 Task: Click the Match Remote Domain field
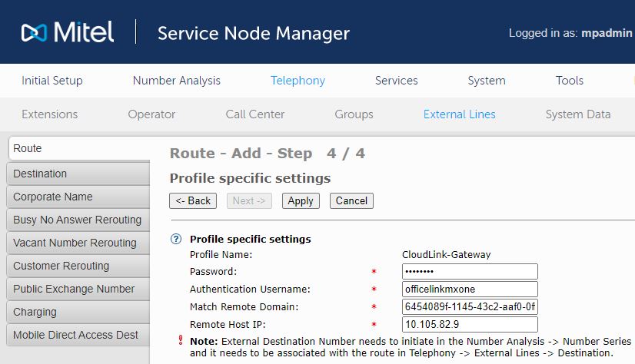[469, 307]
